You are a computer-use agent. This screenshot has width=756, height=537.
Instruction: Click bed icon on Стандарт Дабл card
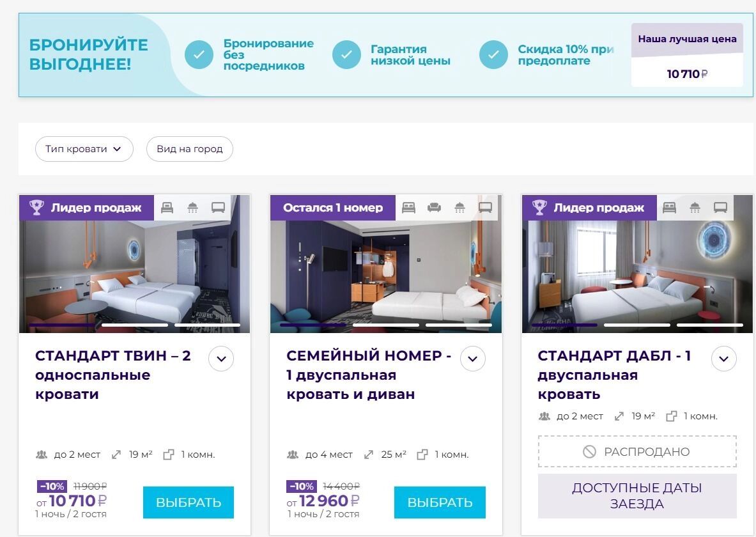click(x=669, y=208)
